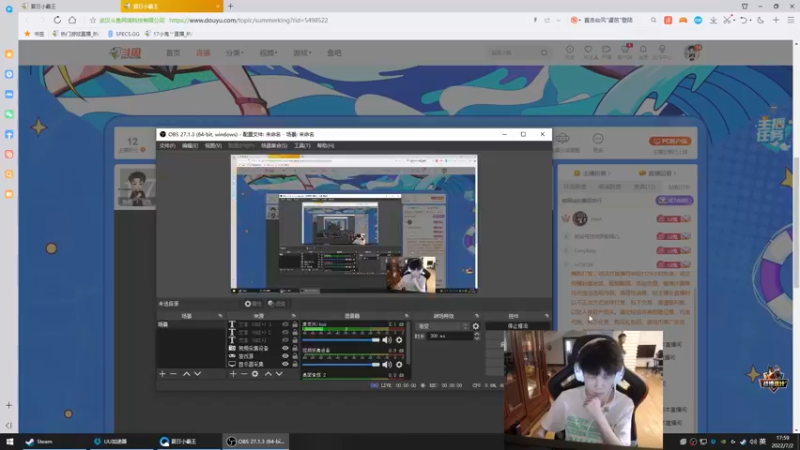Open settings gear of the first mixer channel
The image size is (800, 450).
pos(399,340)
